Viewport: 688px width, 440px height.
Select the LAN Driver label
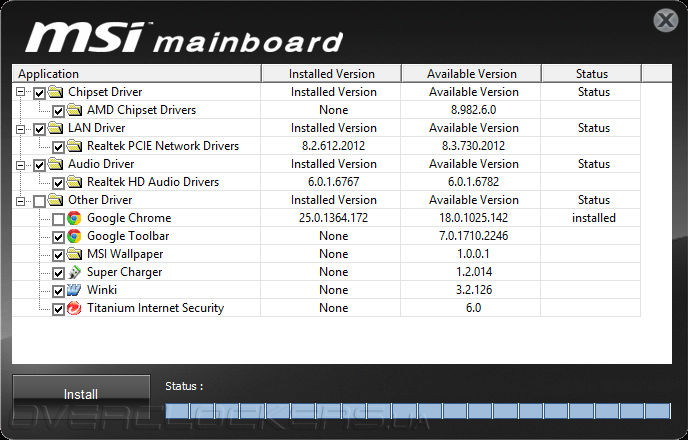(x=97, y=128)
